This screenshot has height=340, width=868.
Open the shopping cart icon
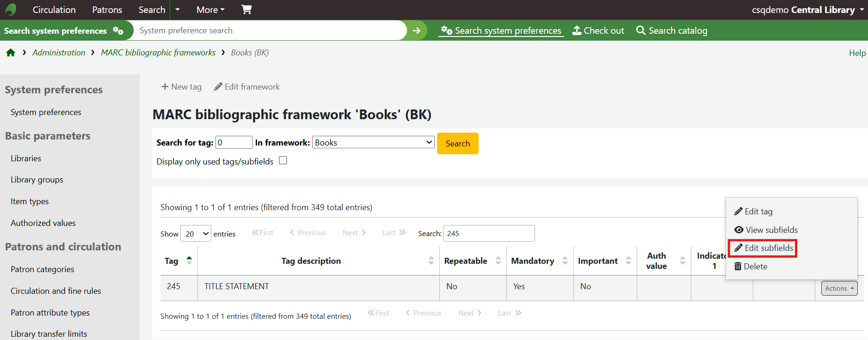point(246,10)
